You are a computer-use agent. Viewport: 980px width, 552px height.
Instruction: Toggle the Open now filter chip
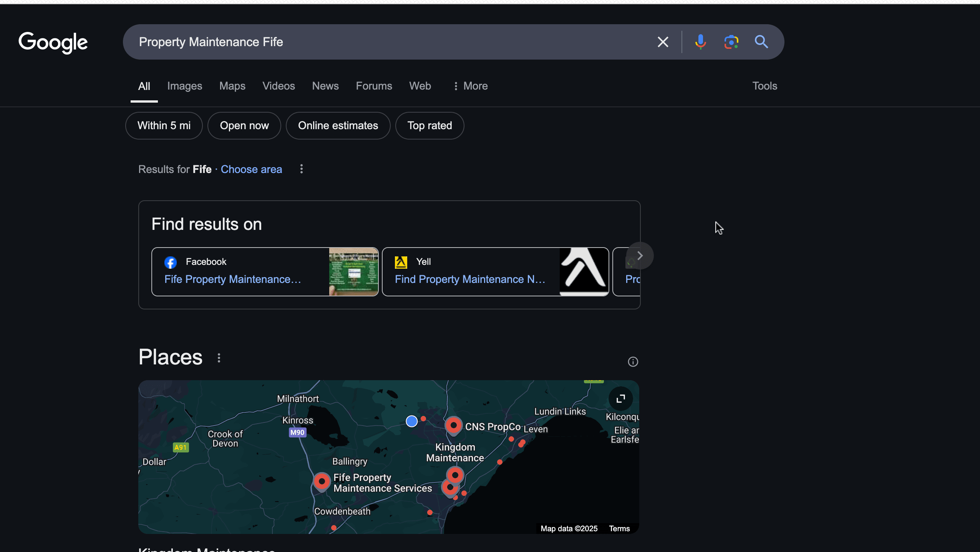point(244,126)
